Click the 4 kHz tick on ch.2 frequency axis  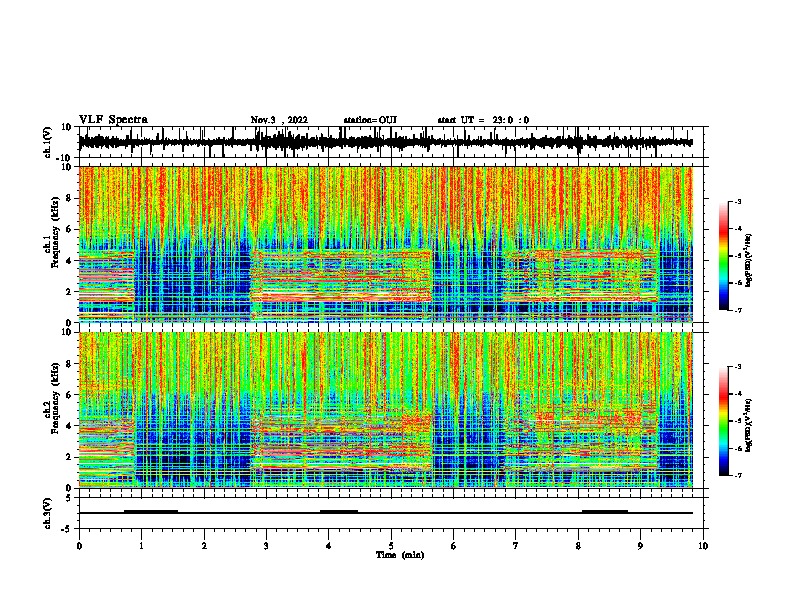tap(69, 426)
